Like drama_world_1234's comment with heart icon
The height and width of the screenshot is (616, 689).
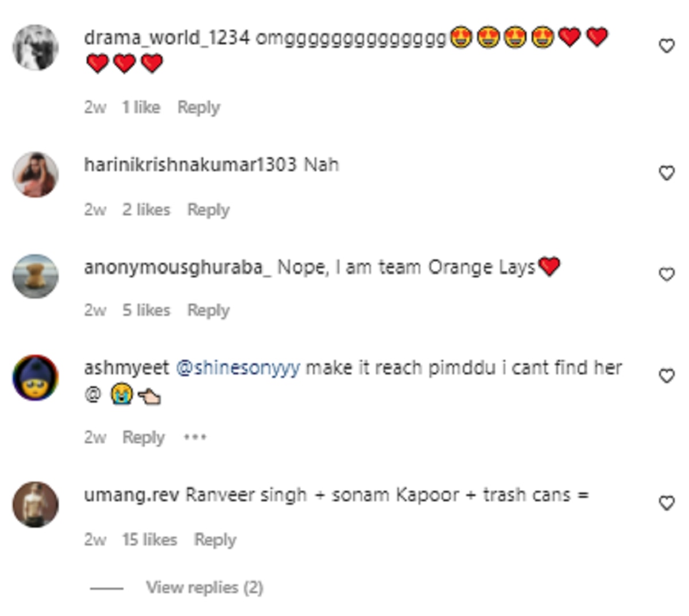666,46
